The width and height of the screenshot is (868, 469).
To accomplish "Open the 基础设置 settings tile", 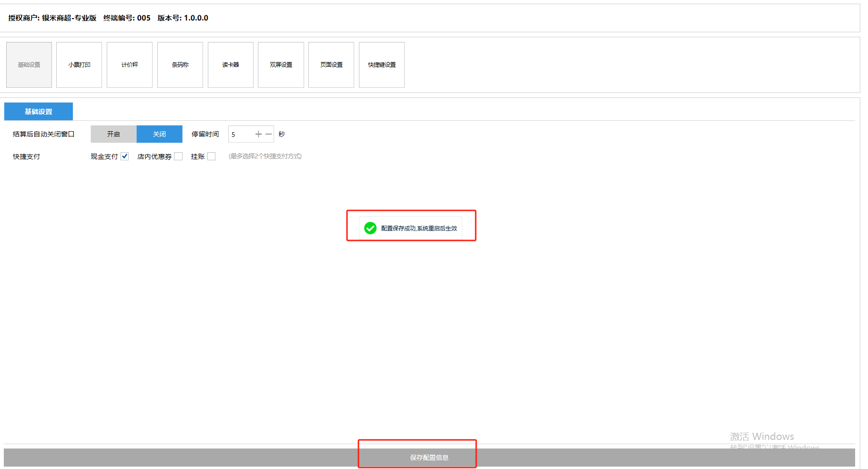I will [x=29, y=65].
